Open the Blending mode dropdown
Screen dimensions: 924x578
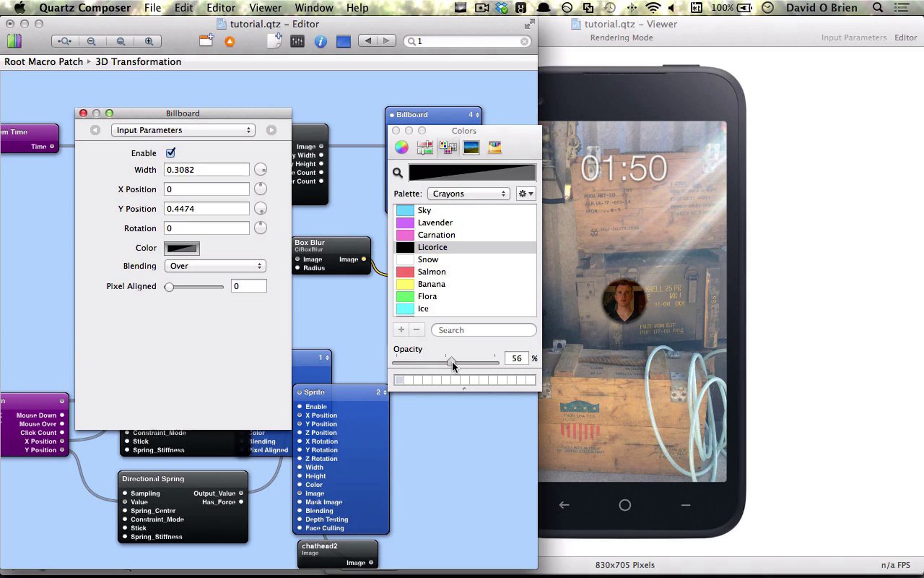[x=215, y=266]
